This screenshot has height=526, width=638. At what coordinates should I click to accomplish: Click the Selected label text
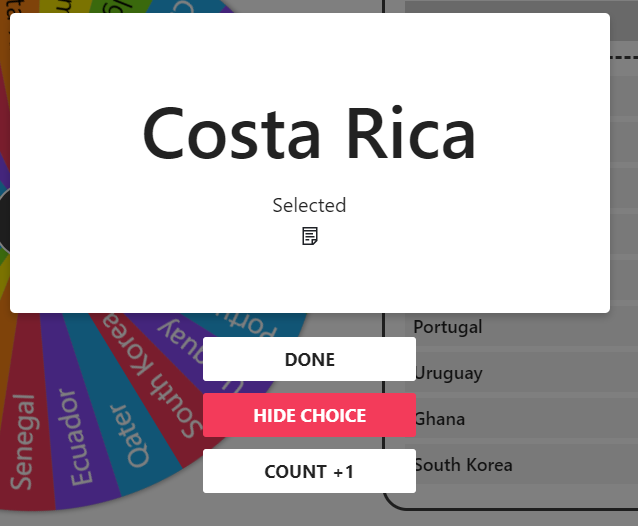[x=309, y=205]
